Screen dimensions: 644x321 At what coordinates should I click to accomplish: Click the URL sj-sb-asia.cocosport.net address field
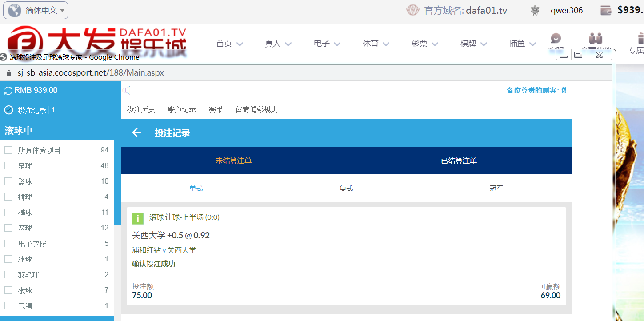tap(91, 73)
